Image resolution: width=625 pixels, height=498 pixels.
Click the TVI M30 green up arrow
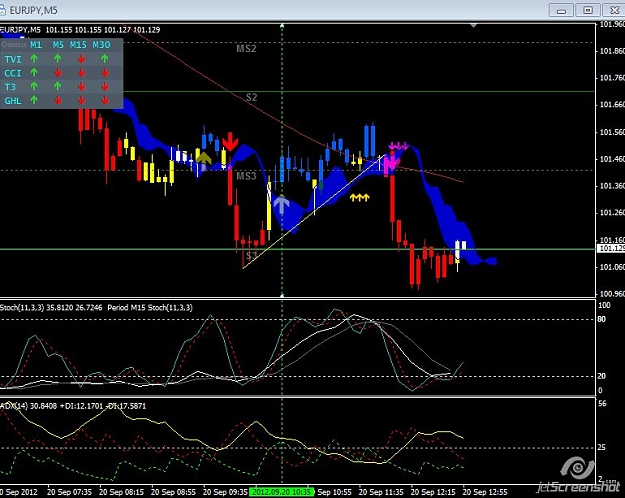105,59
